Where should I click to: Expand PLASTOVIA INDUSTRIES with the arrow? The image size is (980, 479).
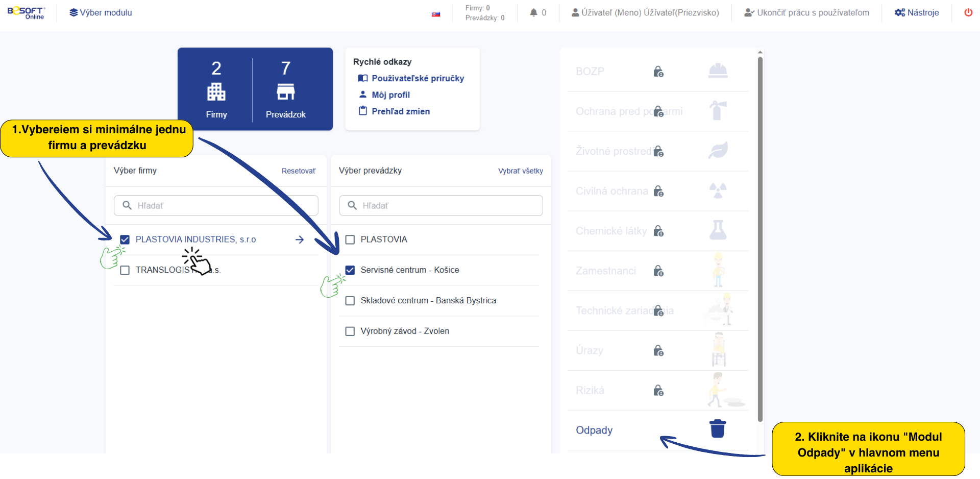click(300, 240)
